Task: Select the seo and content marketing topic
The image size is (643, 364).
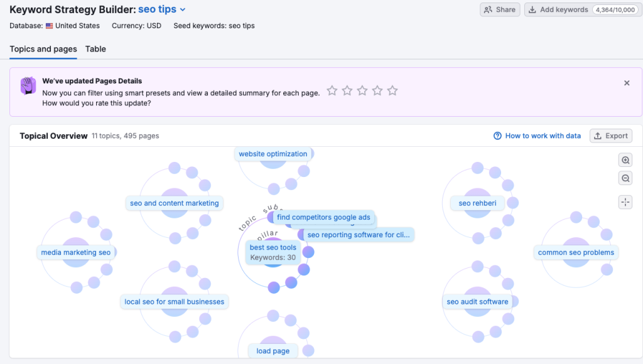Action: pyautogui.click(x=175, y=203)
